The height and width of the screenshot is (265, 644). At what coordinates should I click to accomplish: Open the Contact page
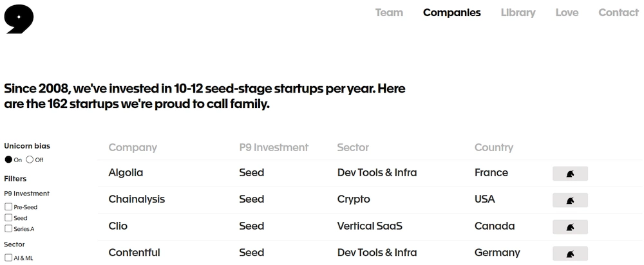point(618,13)
